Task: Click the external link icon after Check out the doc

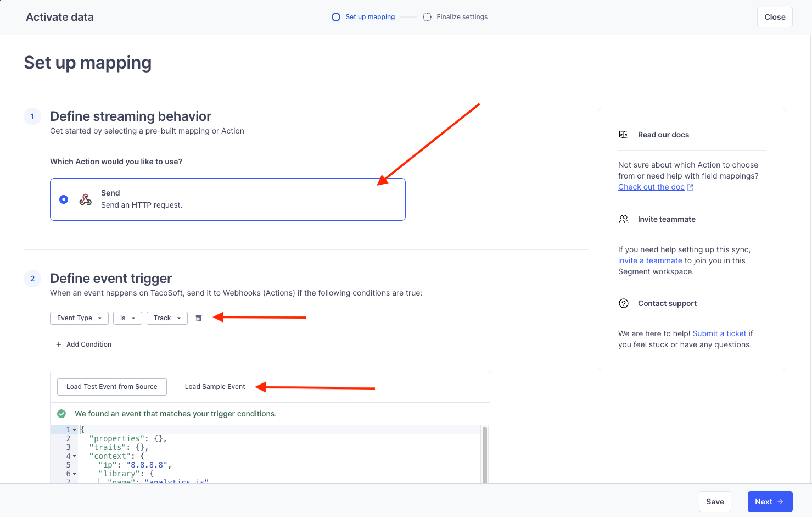Action: [690, 187]
